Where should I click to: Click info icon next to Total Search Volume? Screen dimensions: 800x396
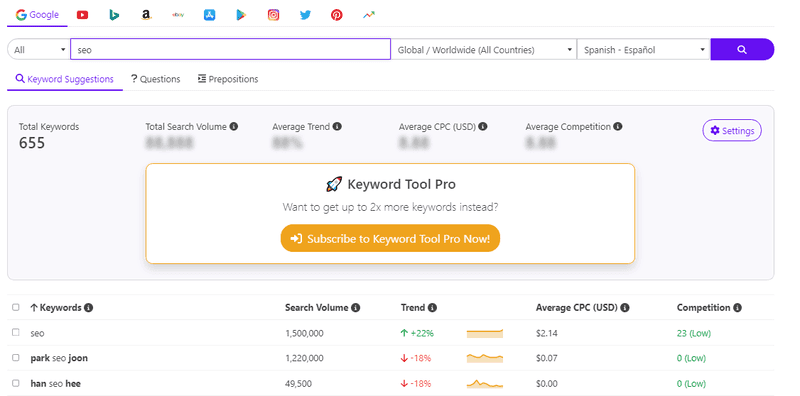[x=234, y=127]
